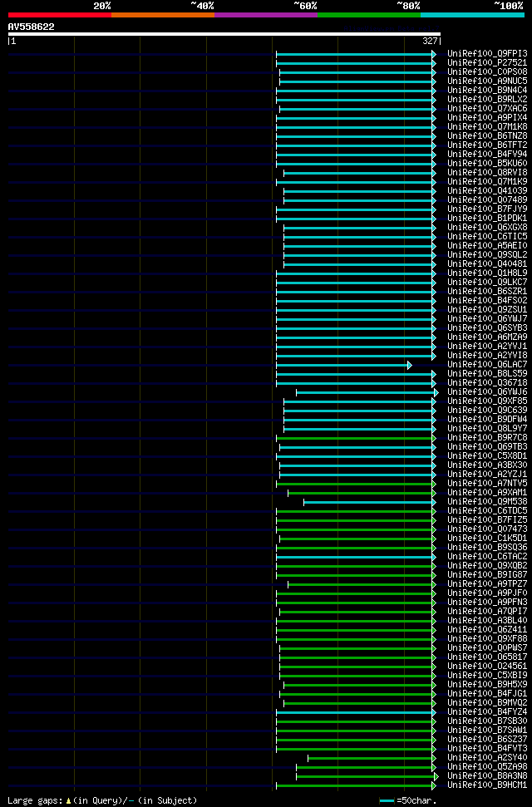The height and width of the screenshot is (807, 532).
Task: Select the UniRef100_B9H5X9 label
Action: coord(487,685)
